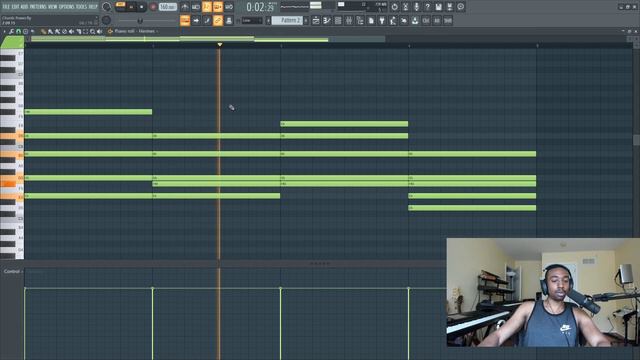Open piano roll main arrow menu
The width and height of the screenshot is (640, 360).
(x=4, y=31)
